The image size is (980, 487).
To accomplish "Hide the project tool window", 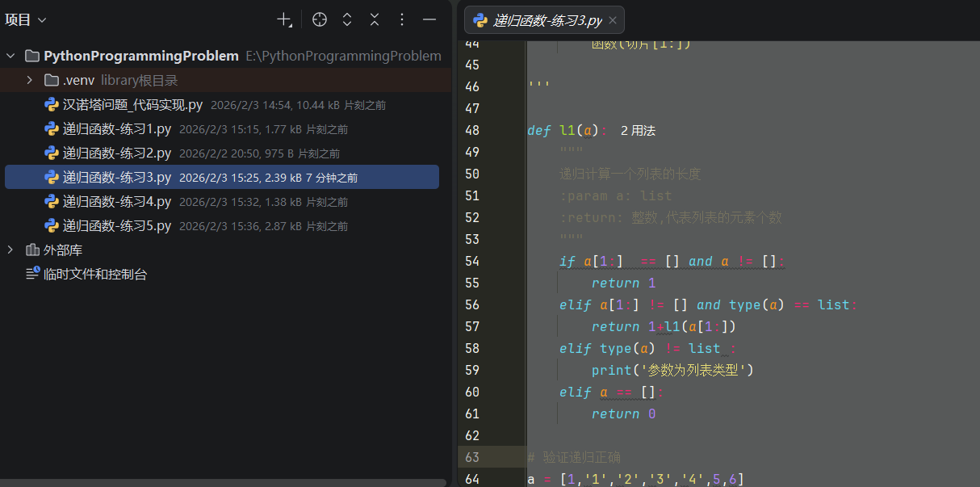I will coord(429,19).
